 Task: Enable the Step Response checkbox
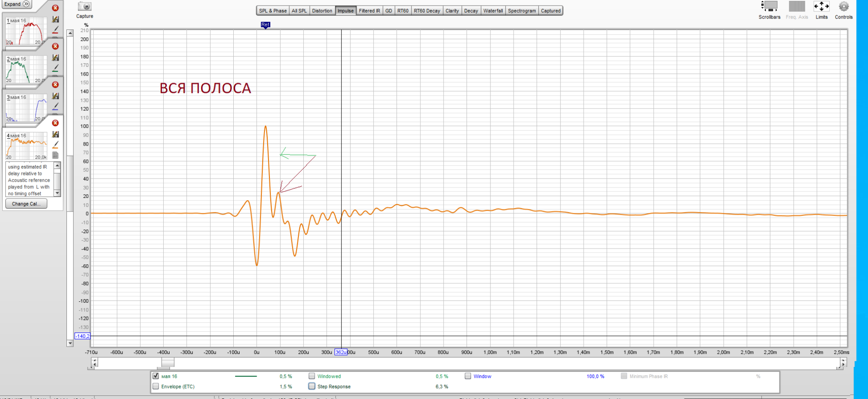[x=312, y=386]
